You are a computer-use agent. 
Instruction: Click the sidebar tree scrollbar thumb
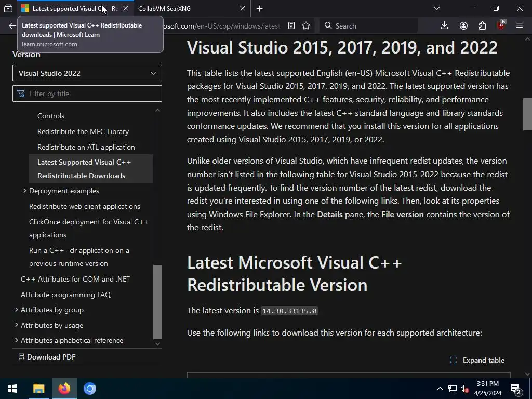tap(158, 302)
